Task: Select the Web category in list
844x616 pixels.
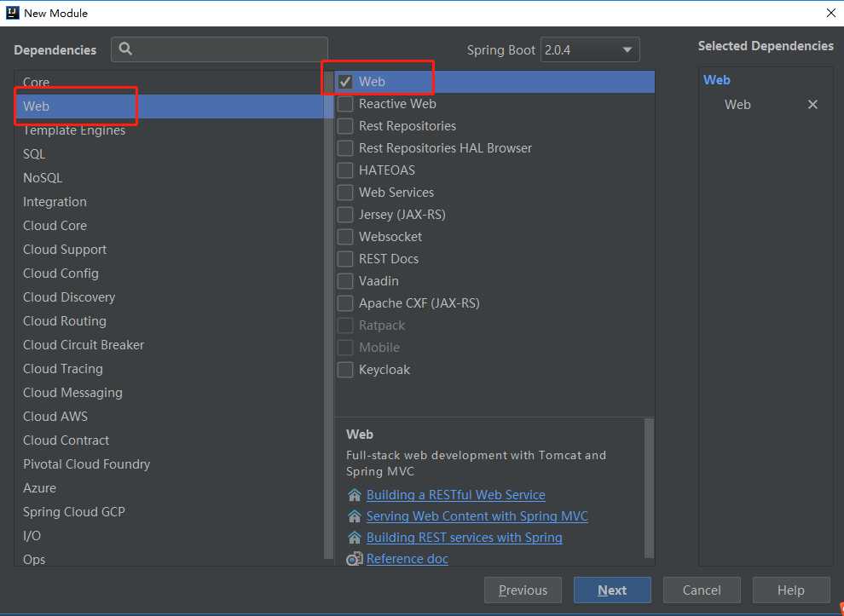Action: pyautogui.click(x=169, y=106)
